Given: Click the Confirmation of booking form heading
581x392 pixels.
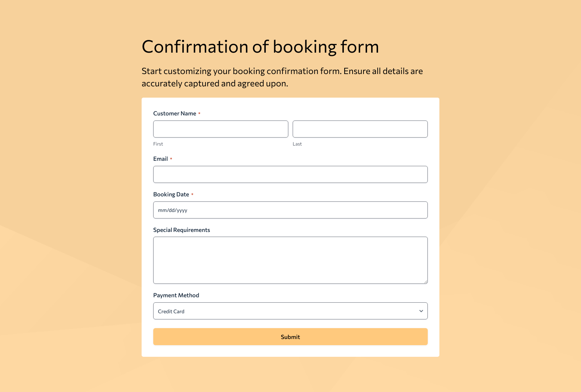Looking at the screenshot, I should click(260, 46).
